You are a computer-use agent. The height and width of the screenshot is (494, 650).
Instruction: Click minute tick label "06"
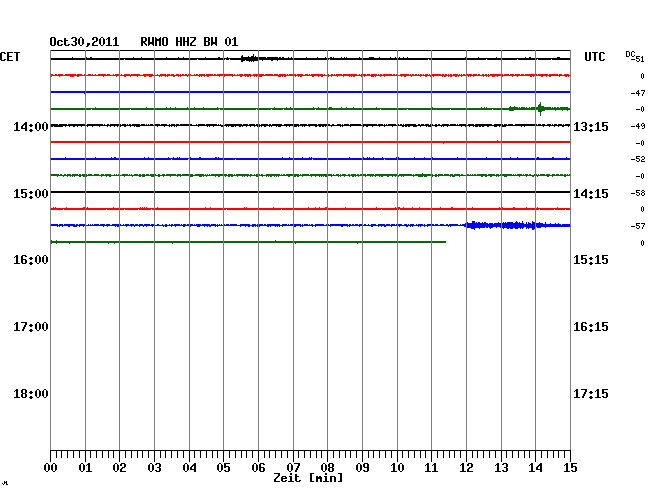258,468
